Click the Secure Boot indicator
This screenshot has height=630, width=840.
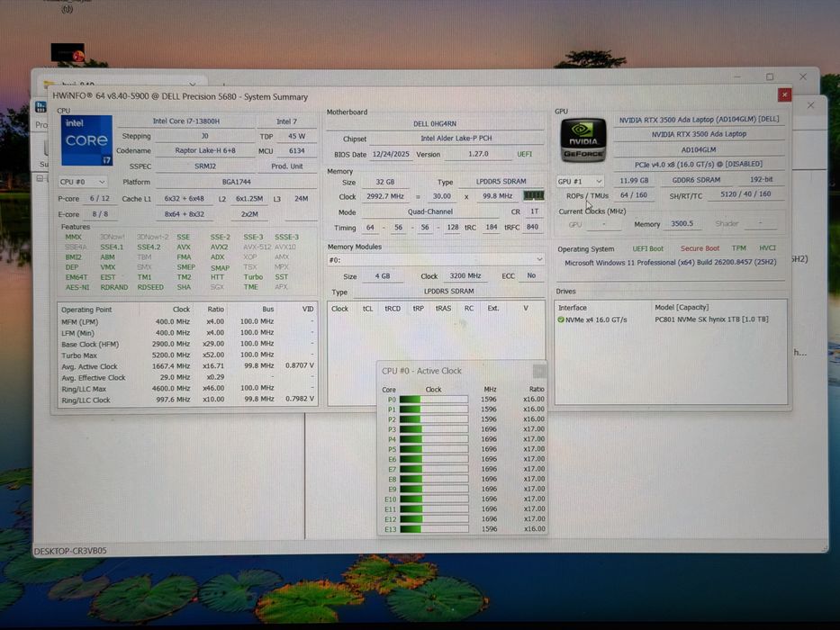coord(700,248)
